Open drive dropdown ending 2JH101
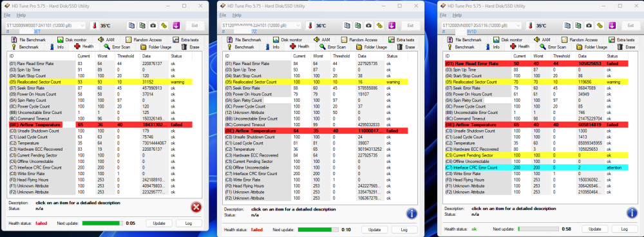The height and width of the screenshot is (237, 644). [261, 26]
